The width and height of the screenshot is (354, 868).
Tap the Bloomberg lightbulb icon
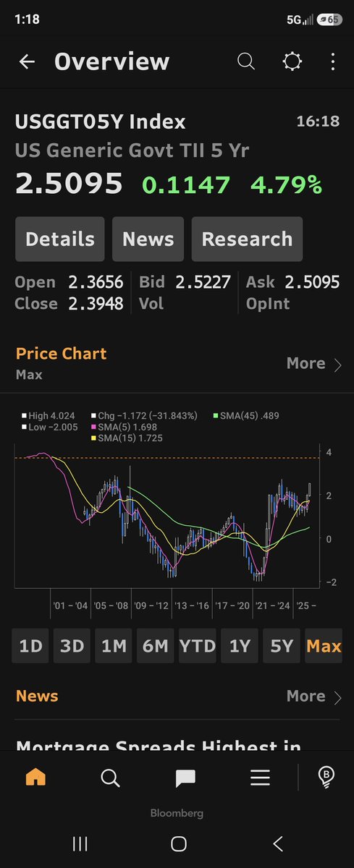pyautogui.click(x=326, y=778)
